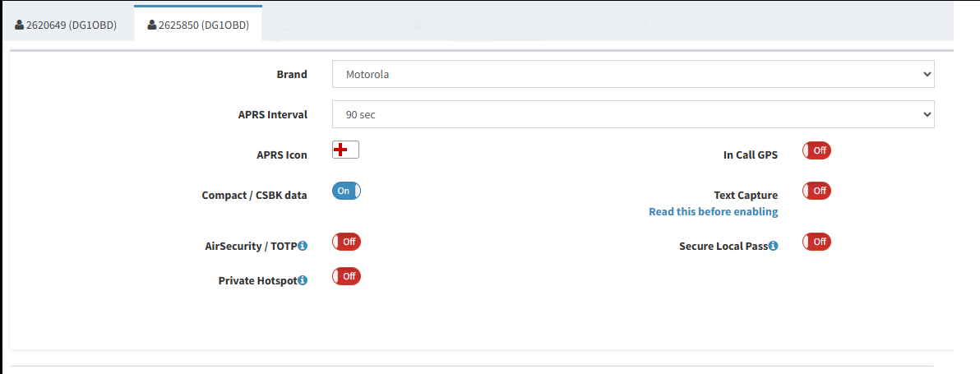This screenshot has height=374, width=980.
Task: Turn on the Private Hotspot toggle
Action: pyautogui.click(x=346, y=276)
